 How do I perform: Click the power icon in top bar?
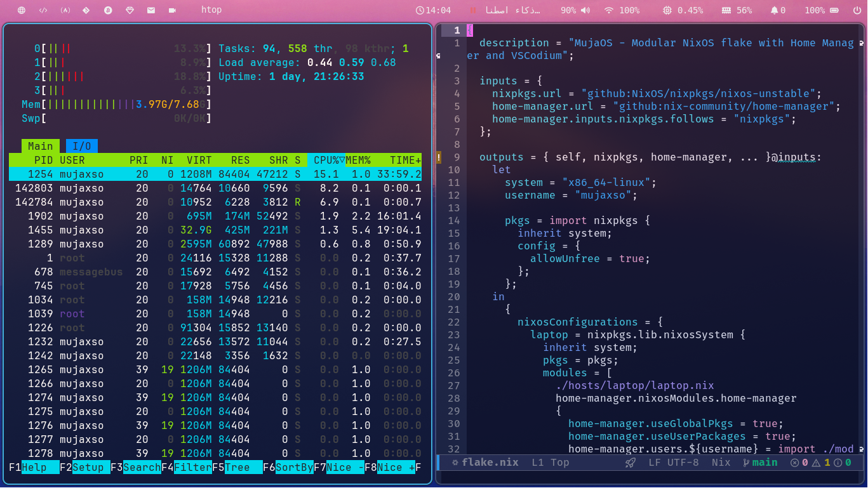pos(856,10)
